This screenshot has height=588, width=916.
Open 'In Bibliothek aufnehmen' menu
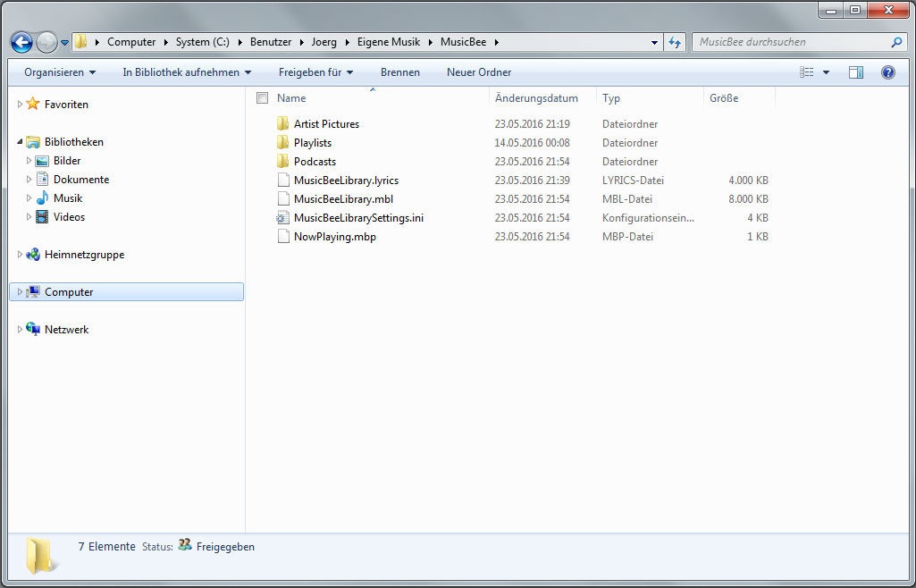(187, 72)
